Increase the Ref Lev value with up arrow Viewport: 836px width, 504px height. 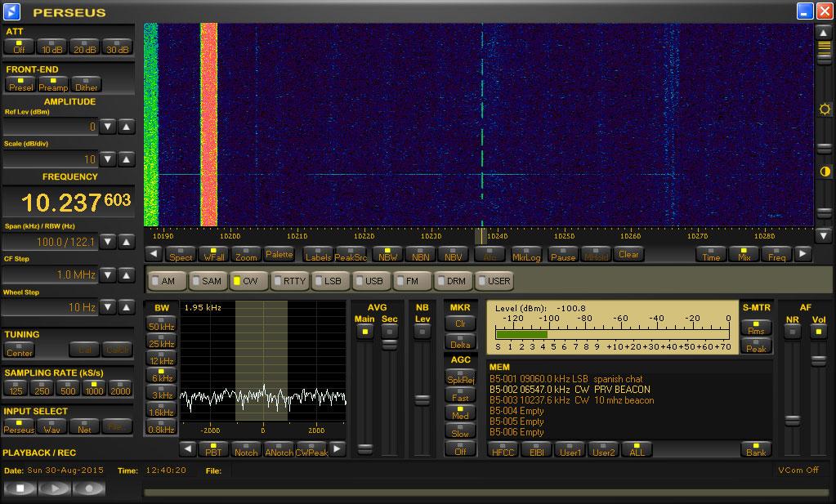(127, 127)
